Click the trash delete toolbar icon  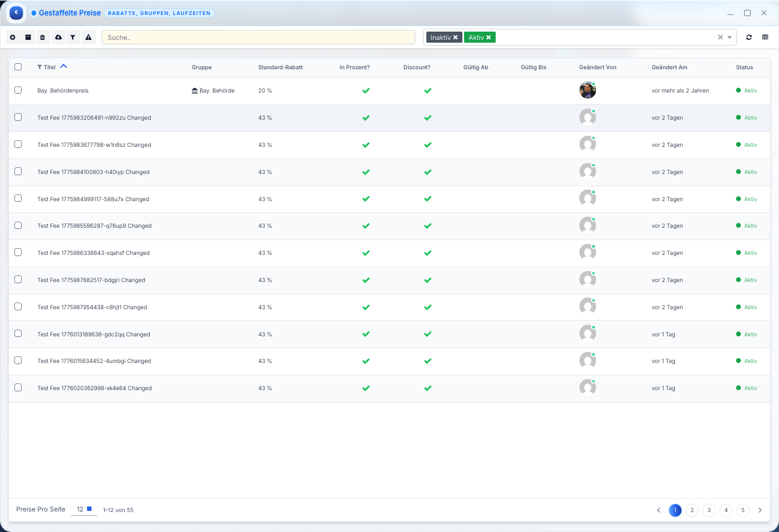[x=43, y=37]
